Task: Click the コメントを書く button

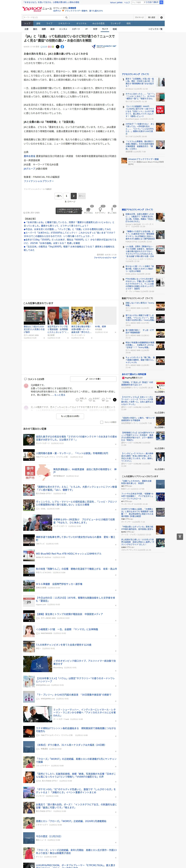Action: 93,379
